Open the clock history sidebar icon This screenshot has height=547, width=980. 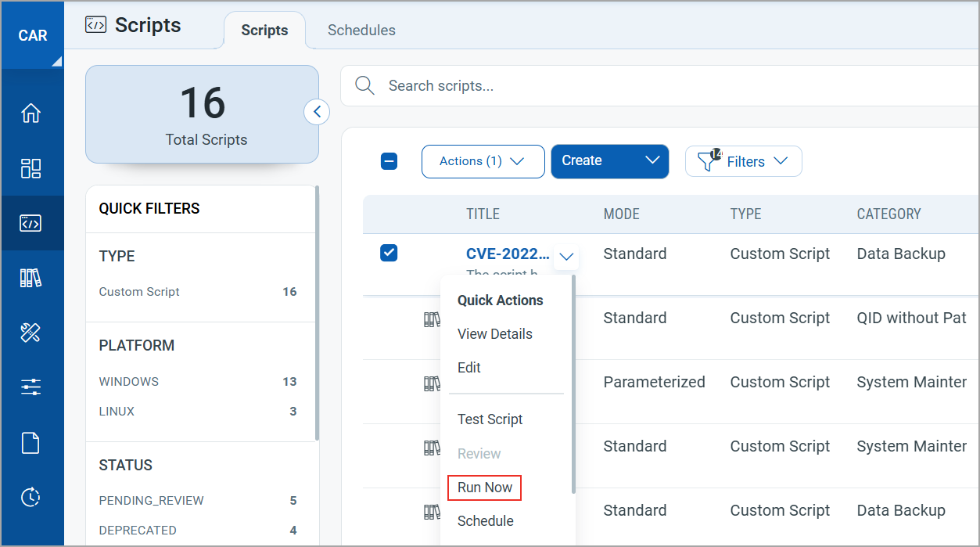coord(31,497)
